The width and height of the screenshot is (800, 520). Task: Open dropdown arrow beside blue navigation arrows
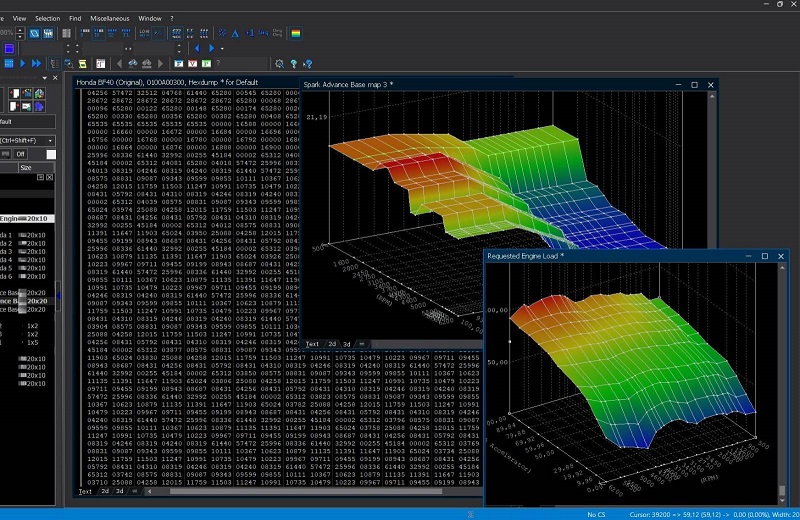(x=224, y=48)
